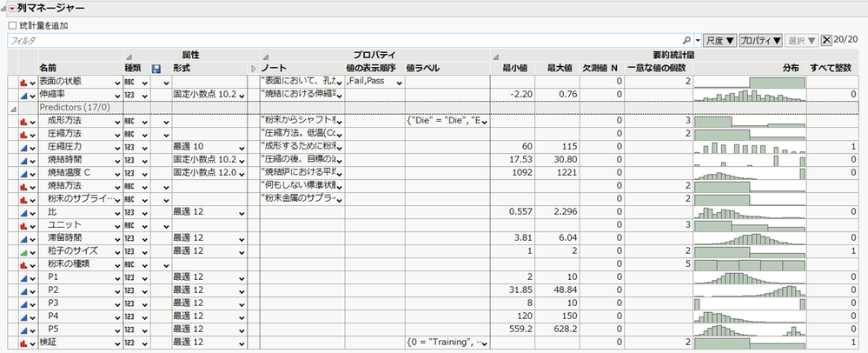Click the 一意な値の個数 column header
The height and width of the screenshot is (353, 868).
tap(657, 68)
